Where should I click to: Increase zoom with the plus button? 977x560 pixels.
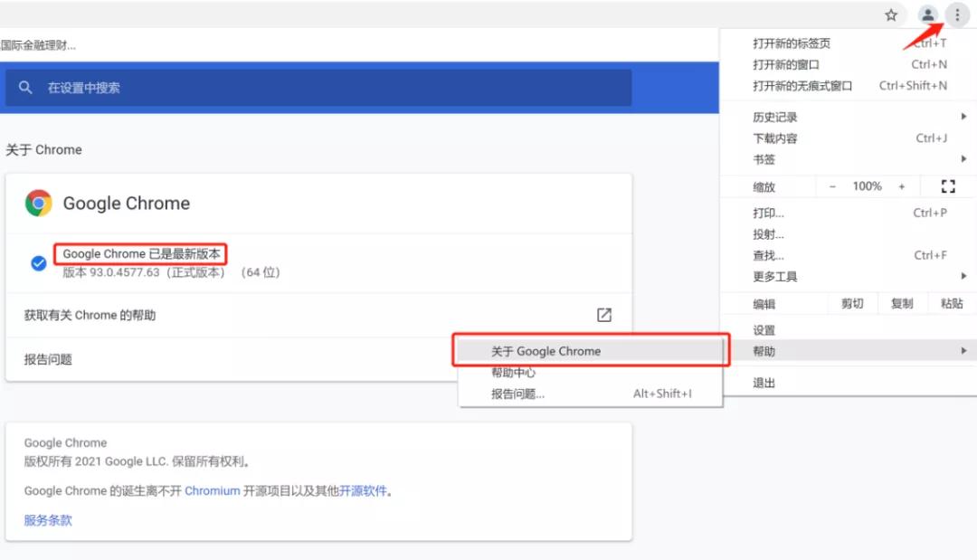click(901, 186)
